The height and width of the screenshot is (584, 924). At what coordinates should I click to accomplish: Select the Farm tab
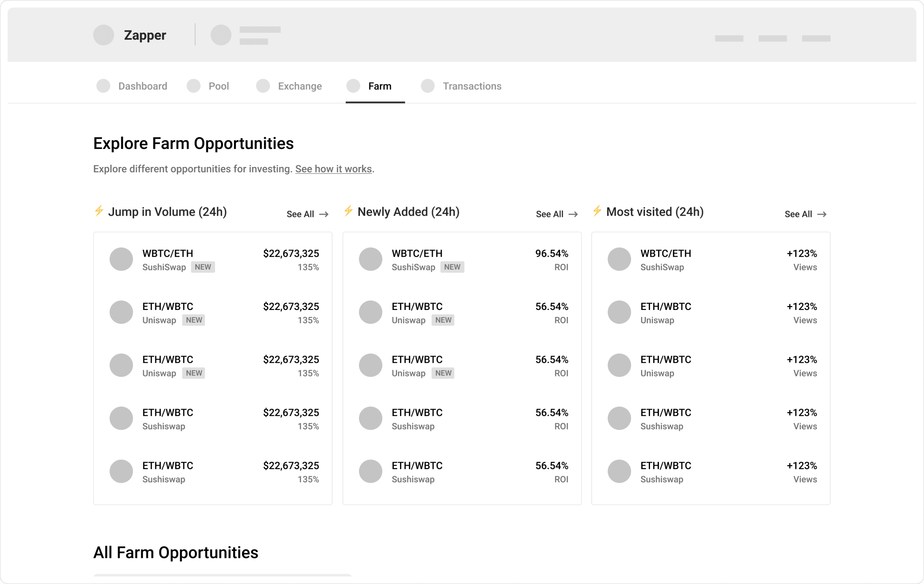point(379,86)
